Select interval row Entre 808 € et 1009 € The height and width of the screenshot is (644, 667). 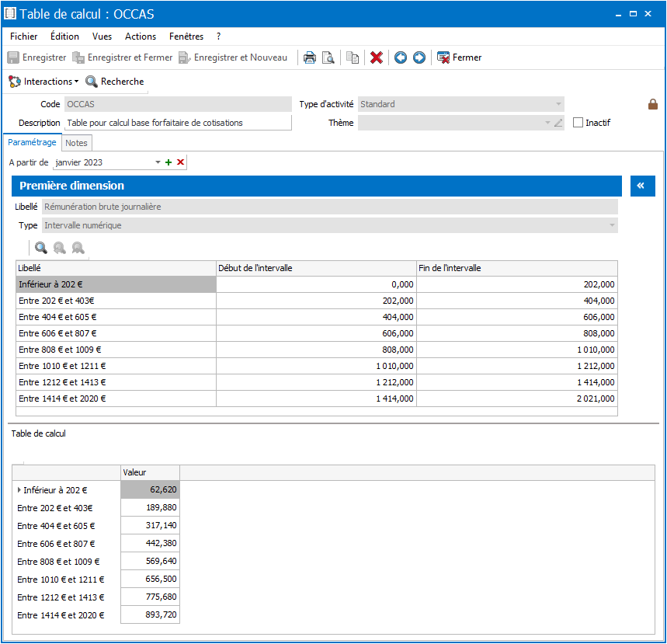pos(317,350)
